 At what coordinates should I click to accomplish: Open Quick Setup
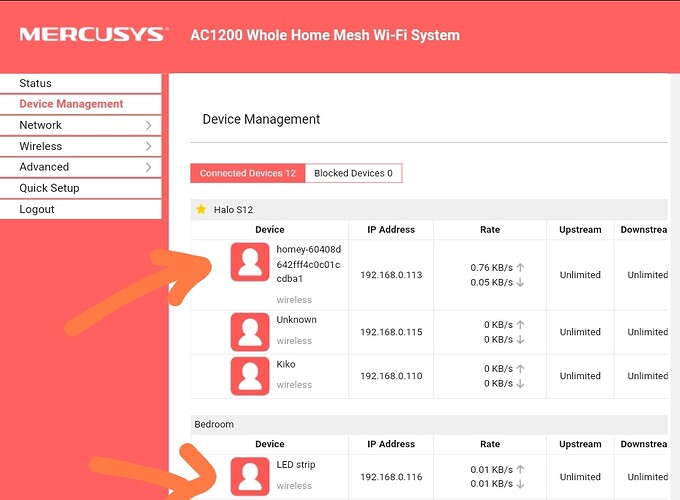click(81, 188)
